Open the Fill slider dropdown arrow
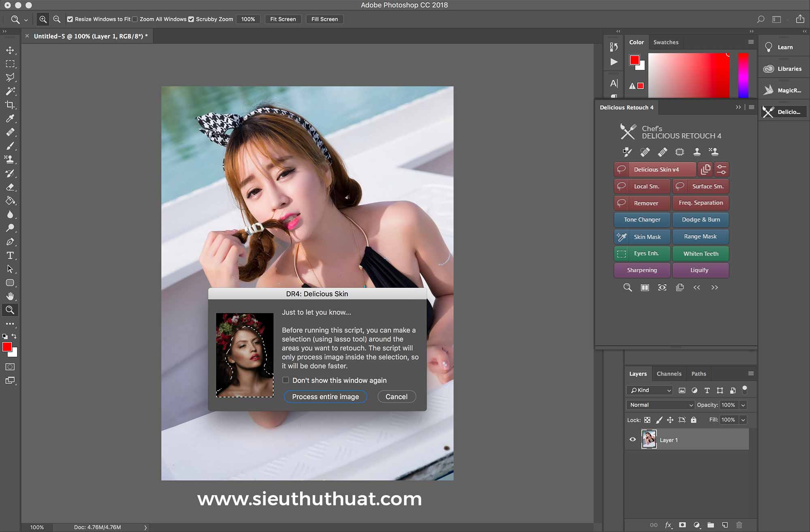 pyautogui.click(x=743, y=420)
